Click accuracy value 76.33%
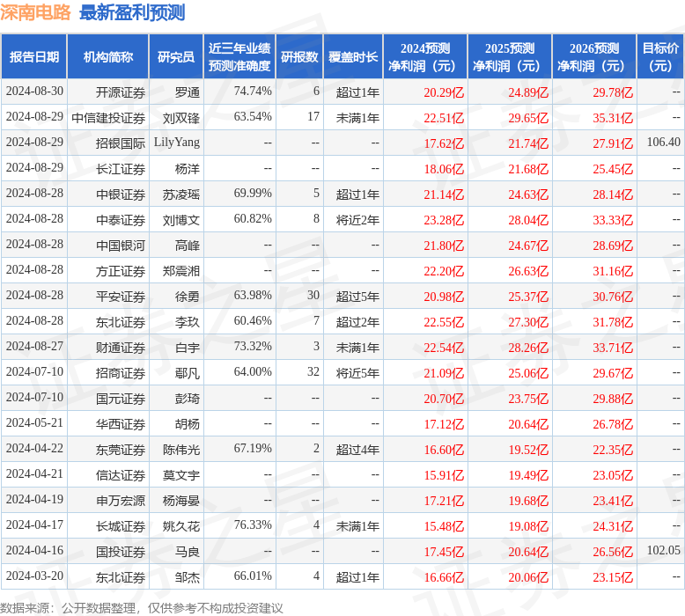The image size is (685, 616). click(253, 525)
